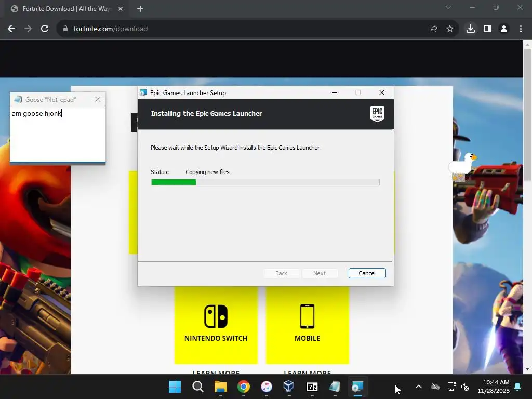Viewport: 532px width, 399px height.
Task: Open Chrome profile avatar
Action: [504, 29]
